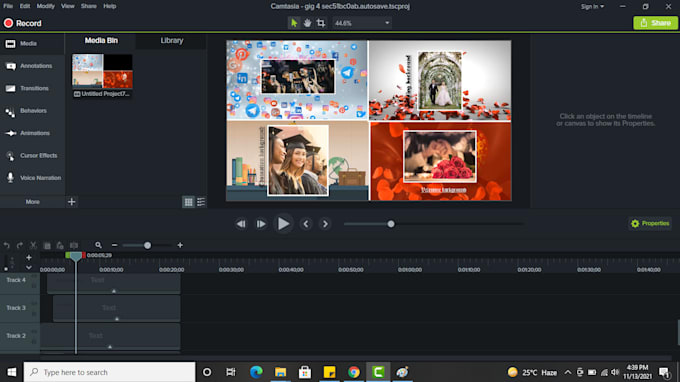680x382 pixels.
Task: Open the Animations panel
Action: click(32, 133)
